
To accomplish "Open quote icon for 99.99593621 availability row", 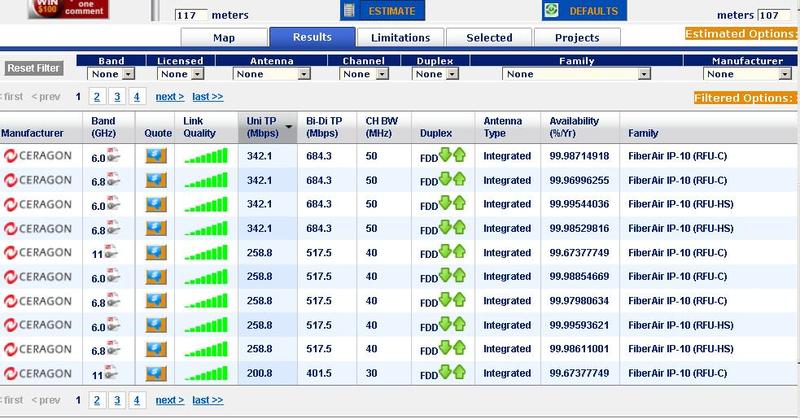I will coord(156,325).
